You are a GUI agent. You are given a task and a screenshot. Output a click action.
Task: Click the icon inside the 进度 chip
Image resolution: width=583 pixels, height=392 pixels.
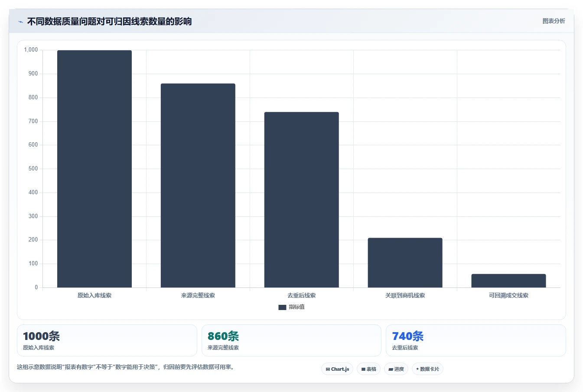click(x=391, y=369)
